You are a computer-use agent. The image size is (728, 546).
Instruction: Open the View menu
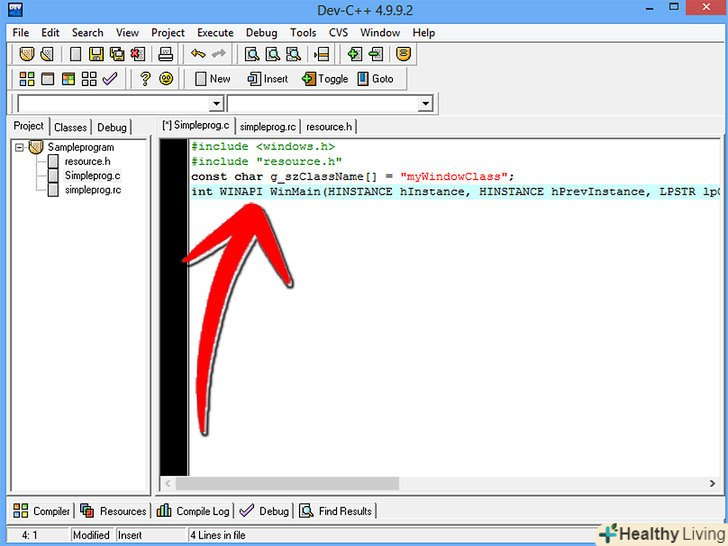(127, 32)
